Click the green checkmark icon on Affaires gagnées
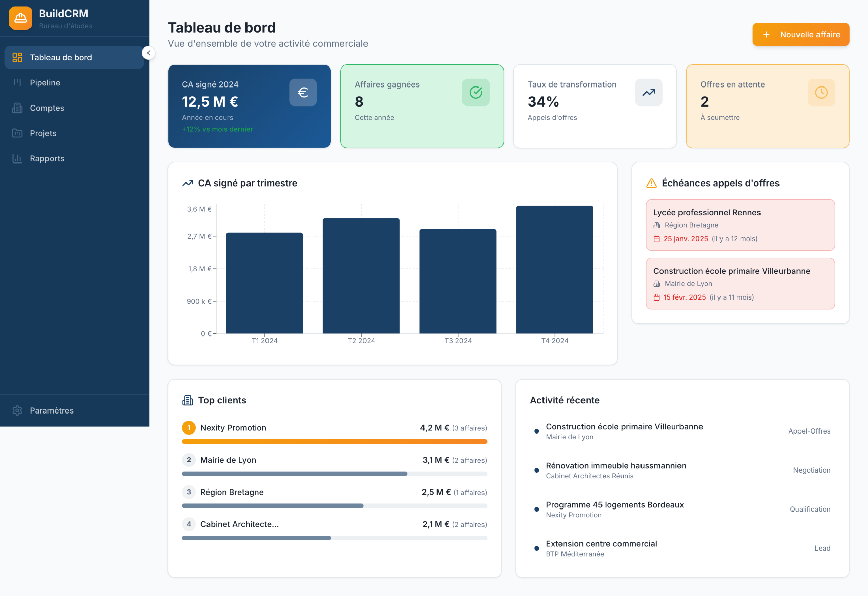The image size is (868, 596). point(475,92)
